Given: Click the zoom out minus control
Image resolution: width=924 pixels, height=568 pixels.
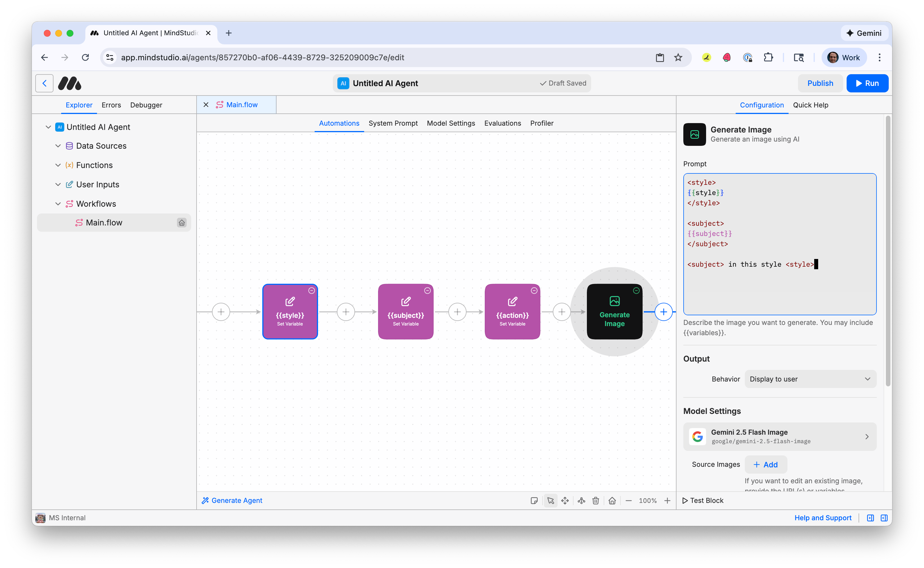Looking at the screenshot, I should point(629,501).
